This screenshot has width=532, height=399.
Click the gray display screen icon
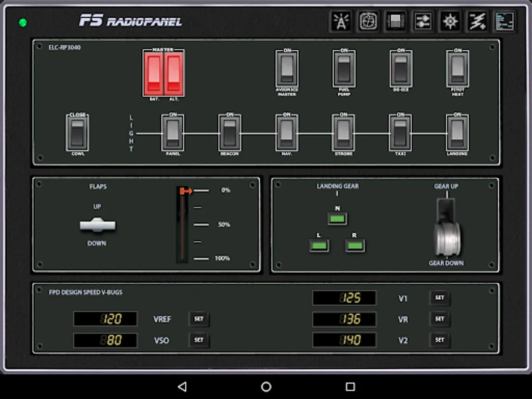click(x=395, y=21)
